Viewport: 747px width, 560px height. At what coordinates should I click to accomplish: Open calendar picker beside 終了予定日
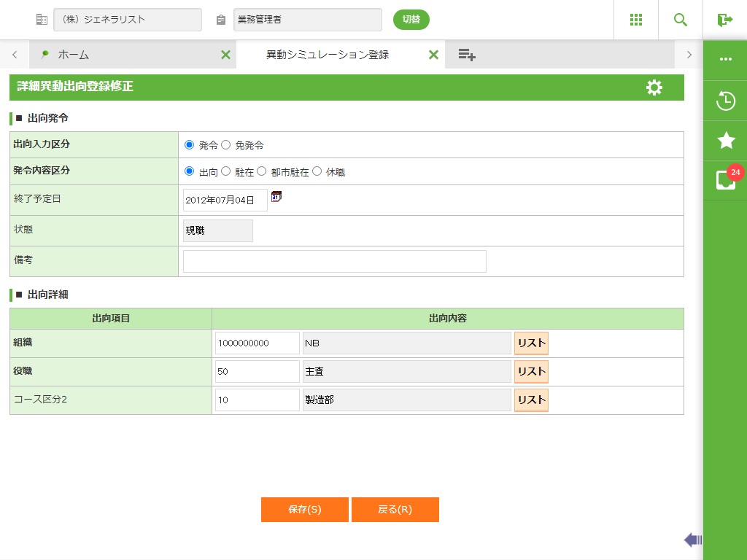tap(276, 197)
